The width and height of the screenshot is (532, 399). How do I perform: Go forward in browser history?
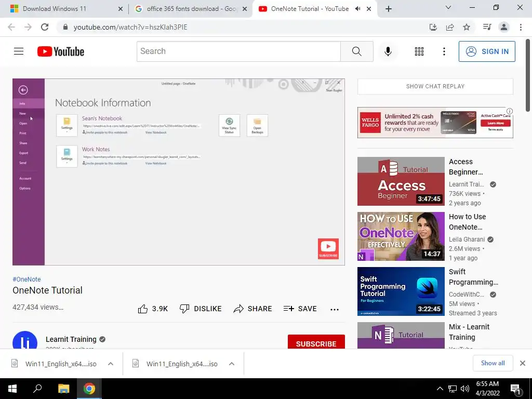pos(28,27)
